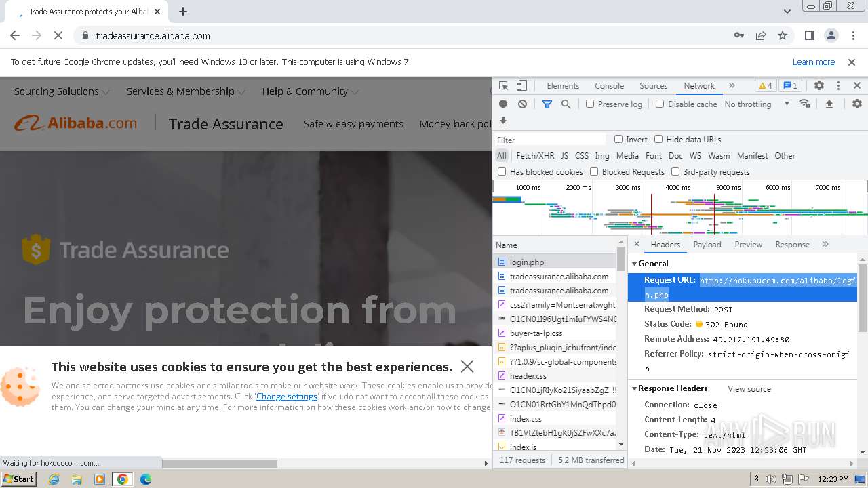Toggle the device toolbar icon
The image size is (868, 488).
pyautogui.click(x=521, y=86)
